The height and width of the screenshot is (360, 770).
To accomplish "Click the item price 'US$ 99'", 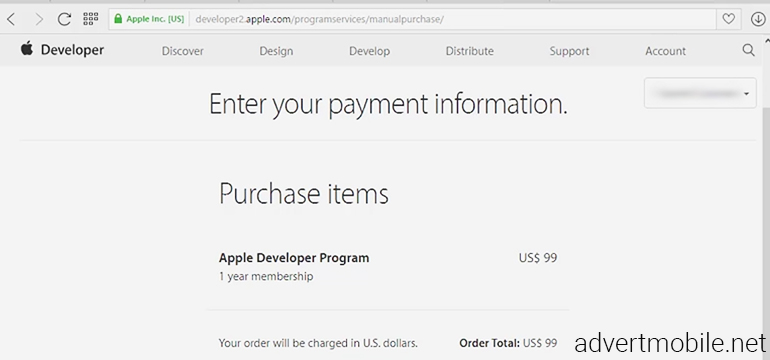I will [538, 258].
